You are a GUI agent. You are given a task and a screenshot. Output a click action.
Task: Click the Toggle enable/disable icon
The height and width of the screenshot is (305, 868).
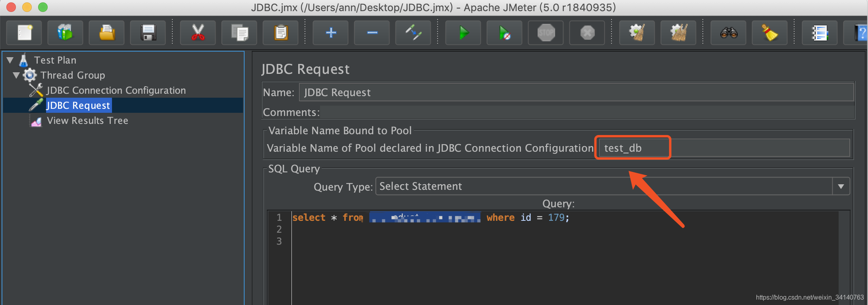click(413, 33)
